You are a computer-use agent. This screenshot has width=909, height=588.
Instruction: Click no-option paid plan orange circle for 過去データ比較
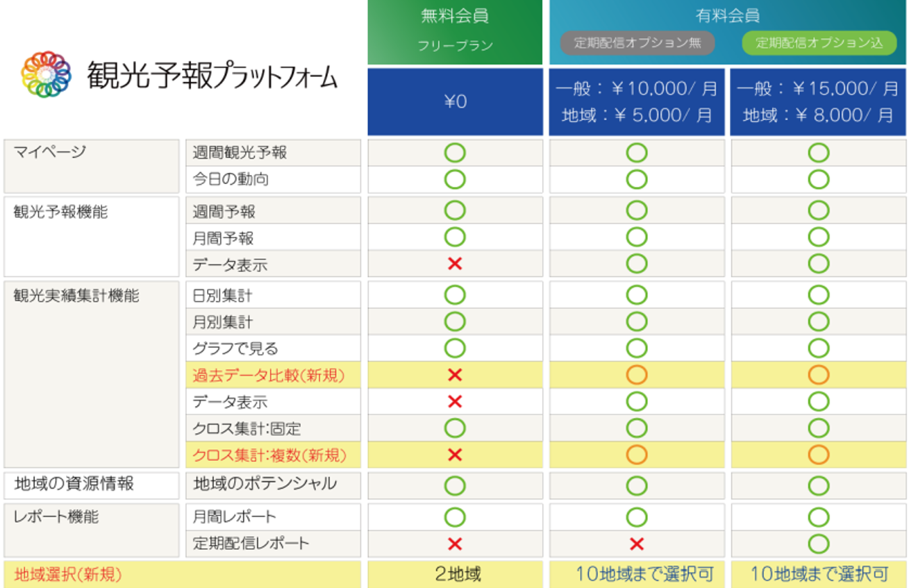pos(637,376)
